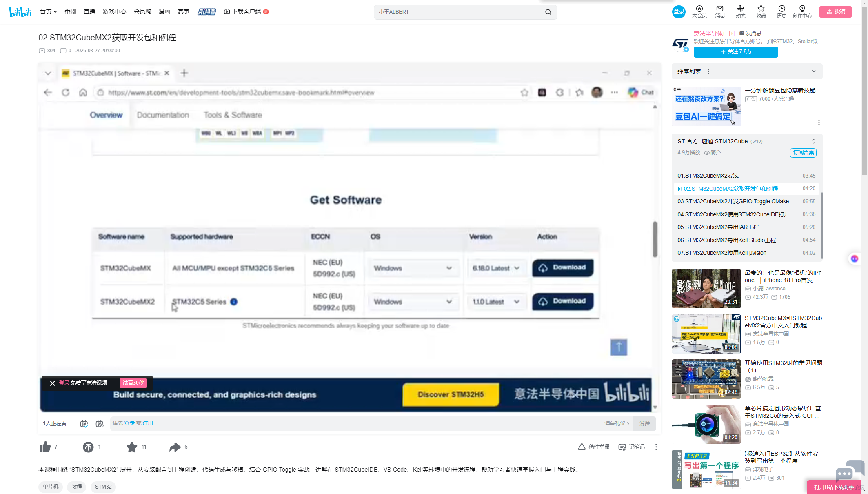This screenshot has height=494, width=868.
Task: Open more options beside 记笔记
Action: point(656,447)
